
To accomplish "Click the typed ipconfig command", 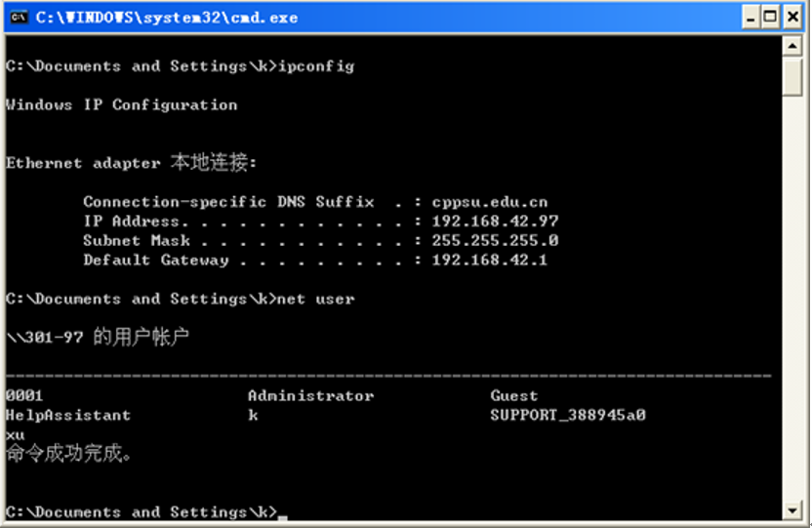I will point(316,66).
